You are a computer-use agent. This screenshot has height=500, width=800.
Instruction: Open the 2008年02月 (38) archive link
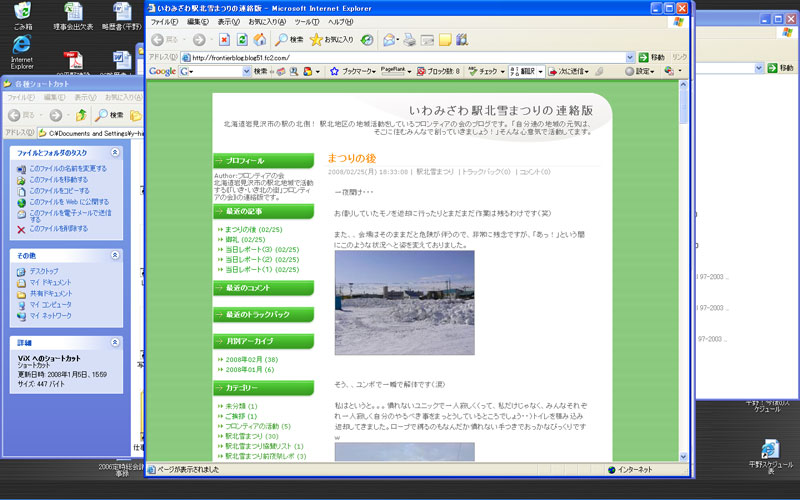click(x=252, y=360)
